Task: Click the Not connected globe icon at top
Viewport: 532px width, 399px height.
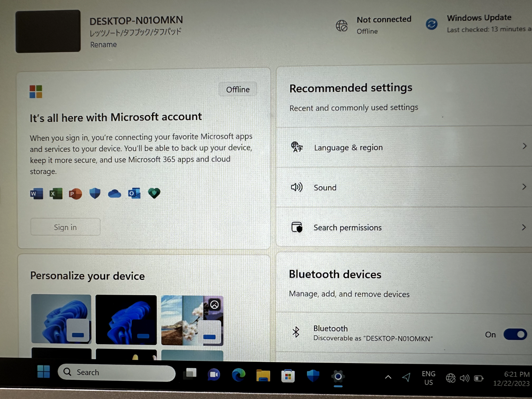Action: 342,25
